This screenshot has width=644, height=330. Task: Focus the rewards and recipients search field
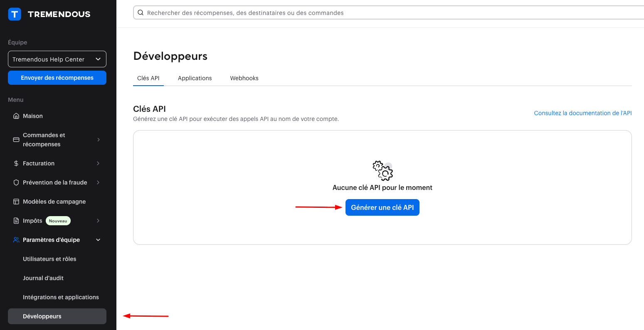(x=374, y=13)
